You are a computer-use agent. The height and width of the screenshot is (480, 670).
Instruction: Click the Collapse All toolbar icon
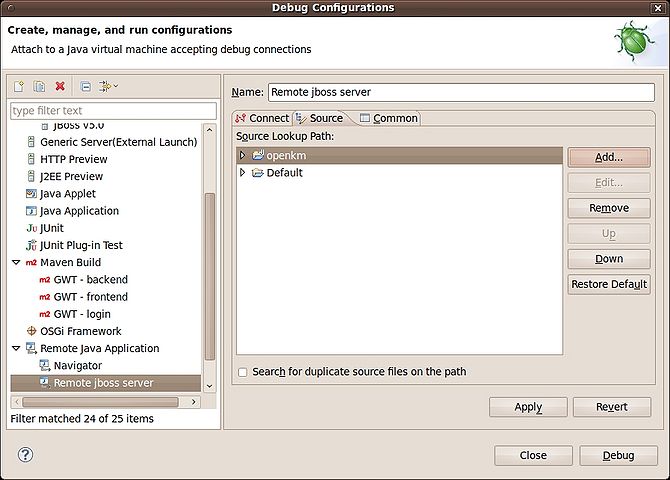85,86
